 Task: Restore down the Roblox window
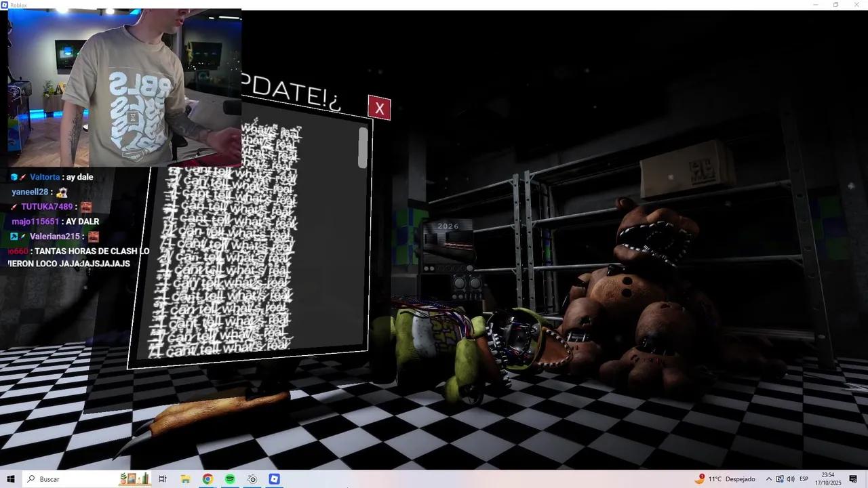click(836, 5)
